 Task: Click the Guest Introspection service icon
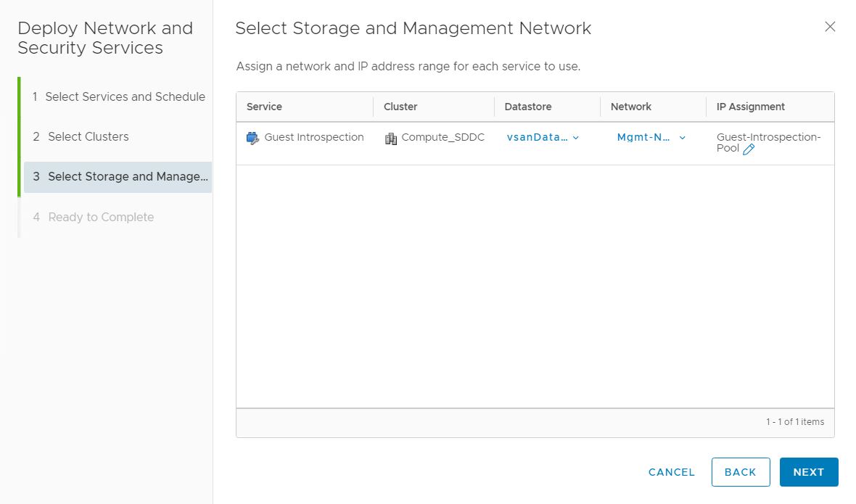click(x=252, y=138)
